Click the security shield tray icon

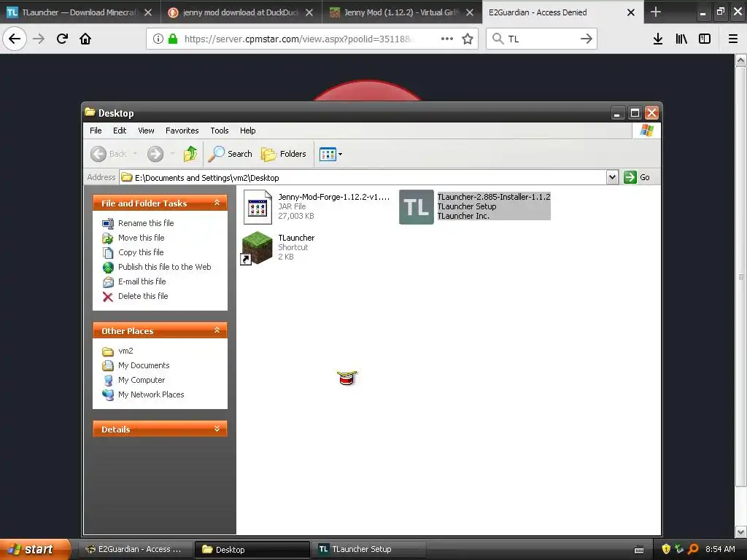click(666, 549)
